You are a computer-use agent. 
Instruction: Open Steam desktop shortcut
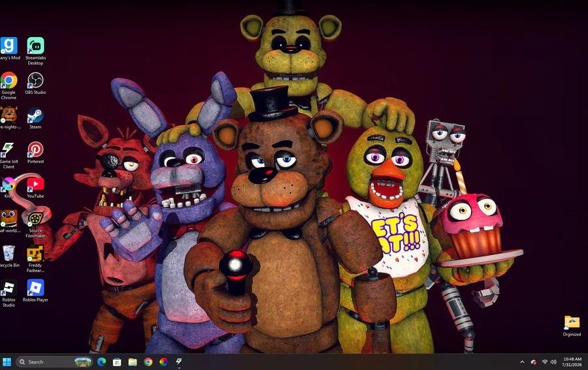coord(36,117)
